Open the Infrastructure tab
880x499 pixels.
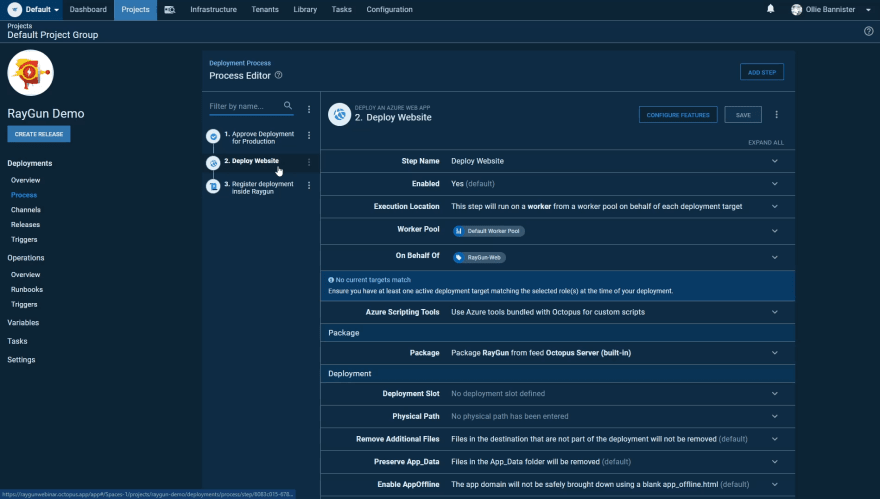[213, 10]
